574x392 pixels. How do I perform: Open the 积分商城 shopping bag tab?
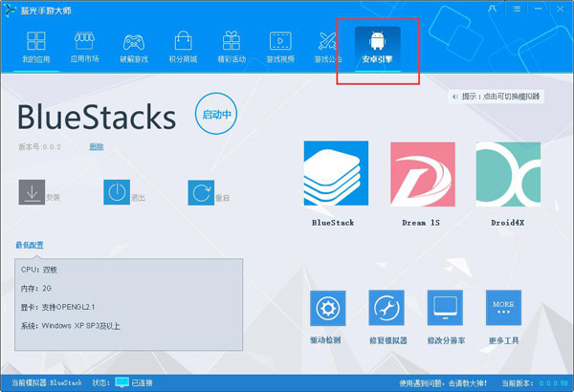coord(183,48)
